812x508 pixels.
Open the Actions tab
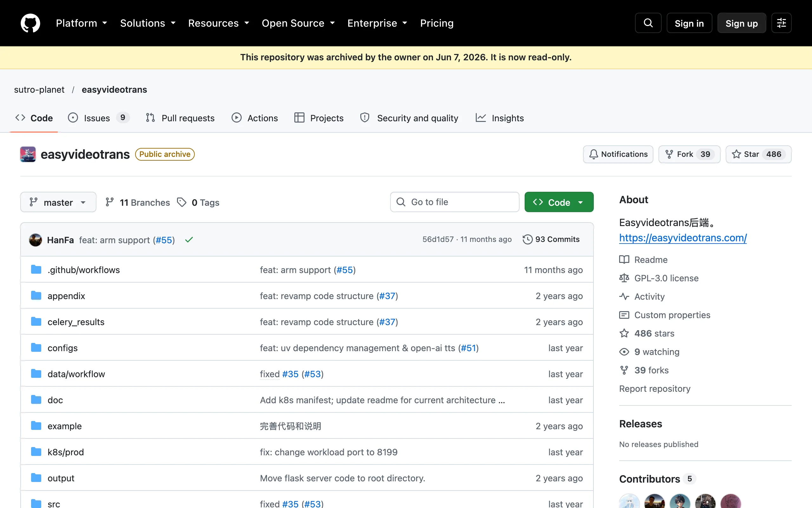(x=255, y=118)
